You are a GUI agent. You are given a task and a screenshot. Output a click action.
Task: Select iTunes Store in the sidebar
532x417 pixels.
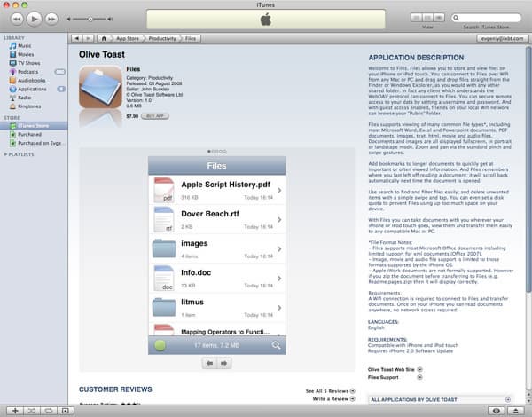[x=34, y=126]
